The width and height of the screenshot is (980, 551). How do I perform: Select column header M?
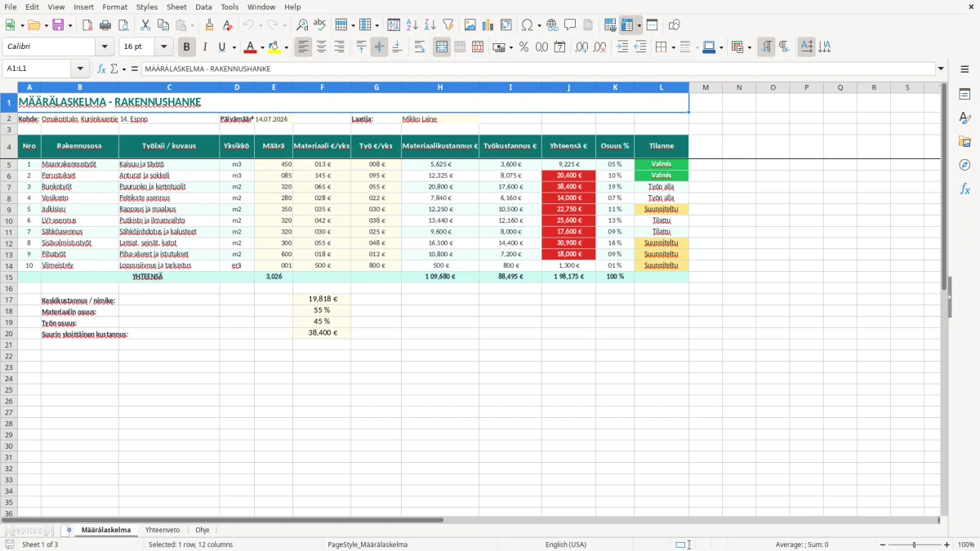tap(706, 87)
